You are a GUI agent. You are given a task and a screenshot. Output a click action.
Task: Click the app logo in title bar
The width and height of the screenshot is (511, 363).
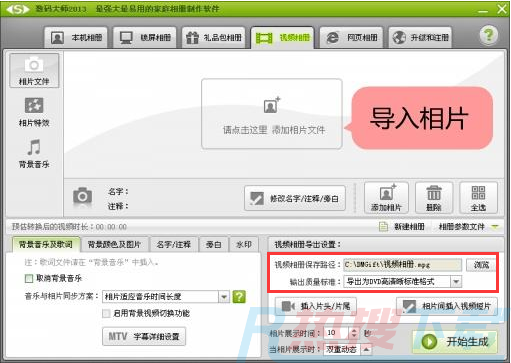18,9
